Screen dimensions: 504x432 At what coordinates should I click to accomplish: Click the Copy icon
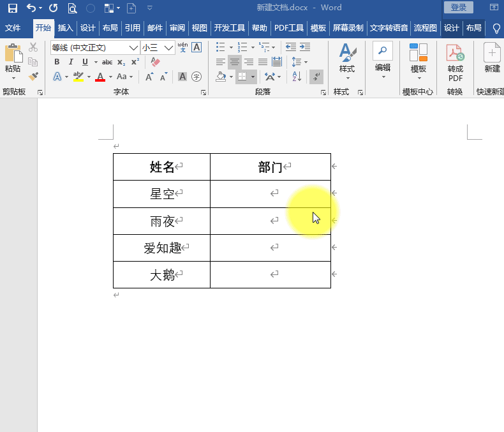point(33,62)
